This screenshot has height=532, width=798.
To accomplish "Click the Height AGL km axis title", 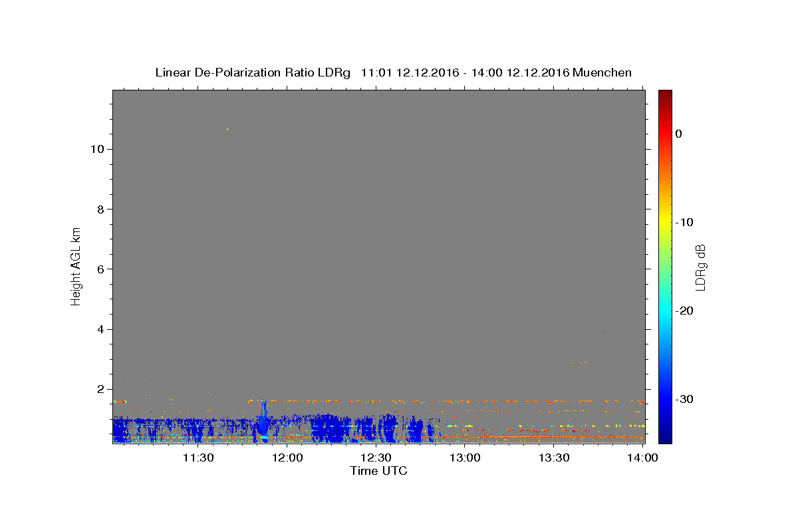I will pos(76,266).
